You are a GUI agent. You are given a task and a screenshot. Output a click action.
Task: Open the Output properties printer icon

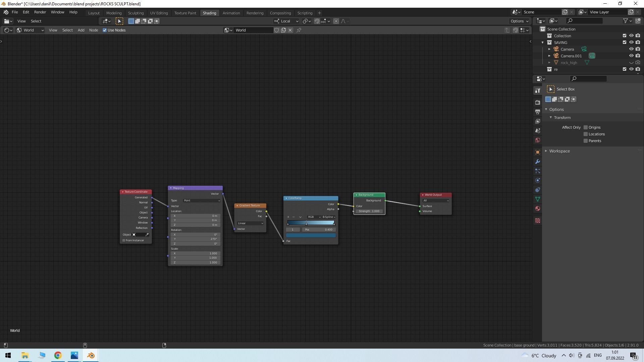tap(538, 112)
